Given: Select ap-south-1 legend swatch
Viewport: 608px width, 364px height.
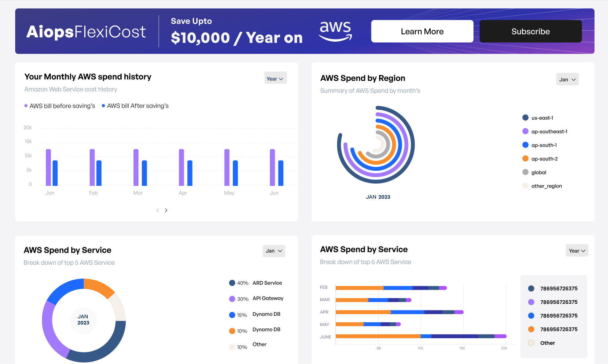Looking at the screenshot, I should tap(525, 145).
